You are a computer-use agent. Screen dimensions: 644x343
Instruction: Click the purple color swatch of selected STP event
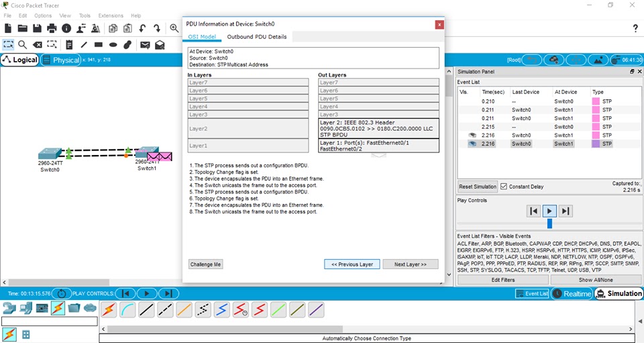point(596,144)
